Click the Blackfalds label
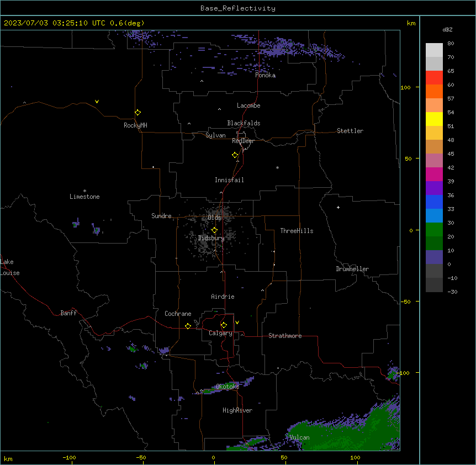Screen dimensions: 476x465 coord(244,123)
